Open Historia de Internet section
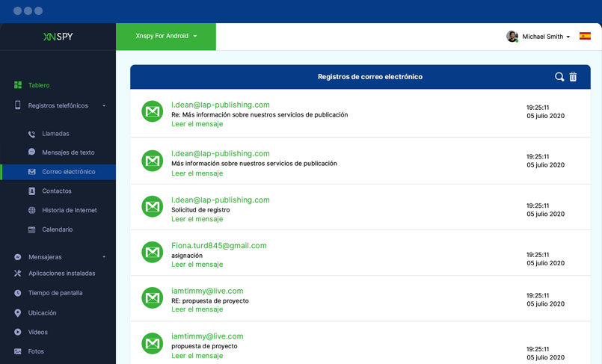Screen dimensions: 602x364 (x=69, y=211)
